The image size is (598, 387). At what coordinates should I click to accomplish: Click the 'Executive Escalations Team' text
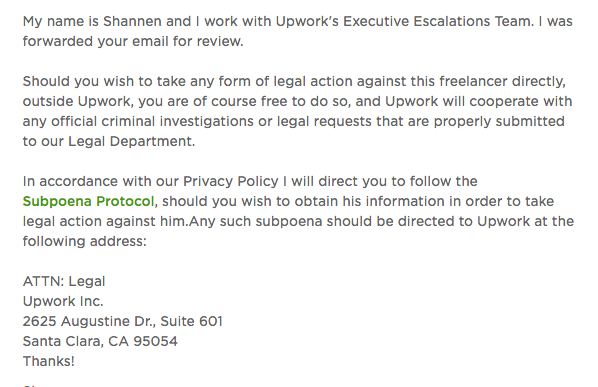[437, 21]
